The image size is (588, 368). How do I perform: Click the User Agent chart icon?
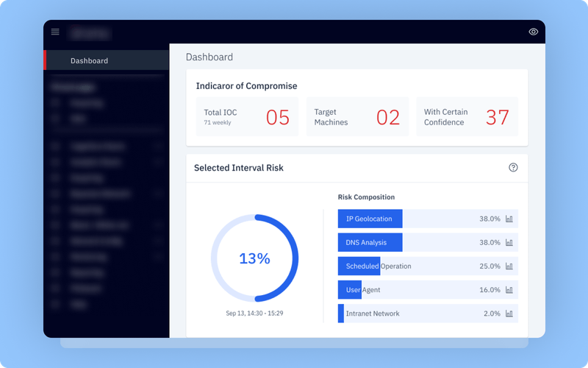509,290
